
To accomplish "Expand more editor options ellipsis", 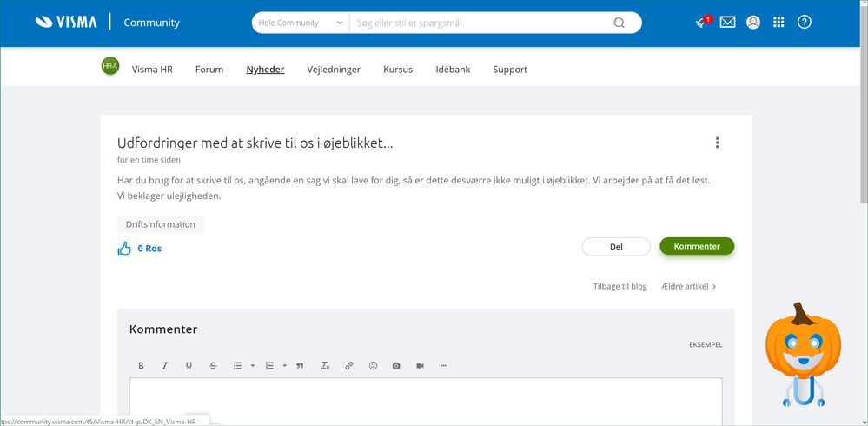I will tap(443, 366).
